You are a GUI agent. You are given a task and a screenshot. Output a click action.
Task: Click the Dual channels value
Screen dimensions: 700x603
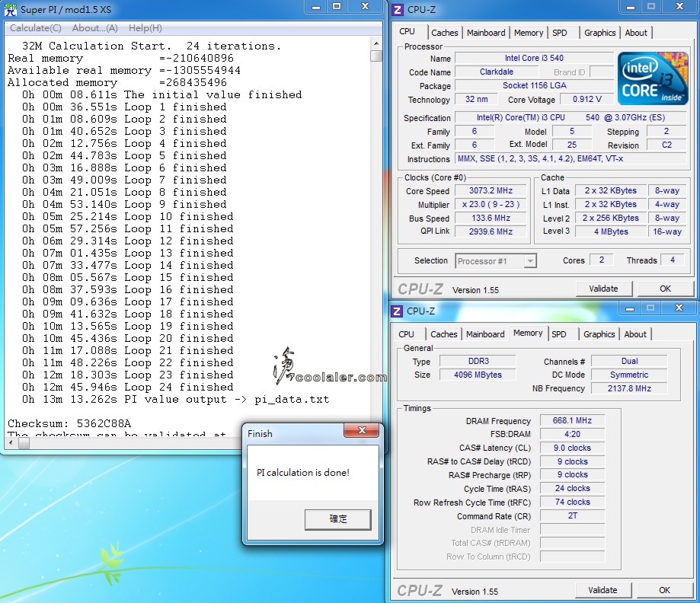[629, 361]
